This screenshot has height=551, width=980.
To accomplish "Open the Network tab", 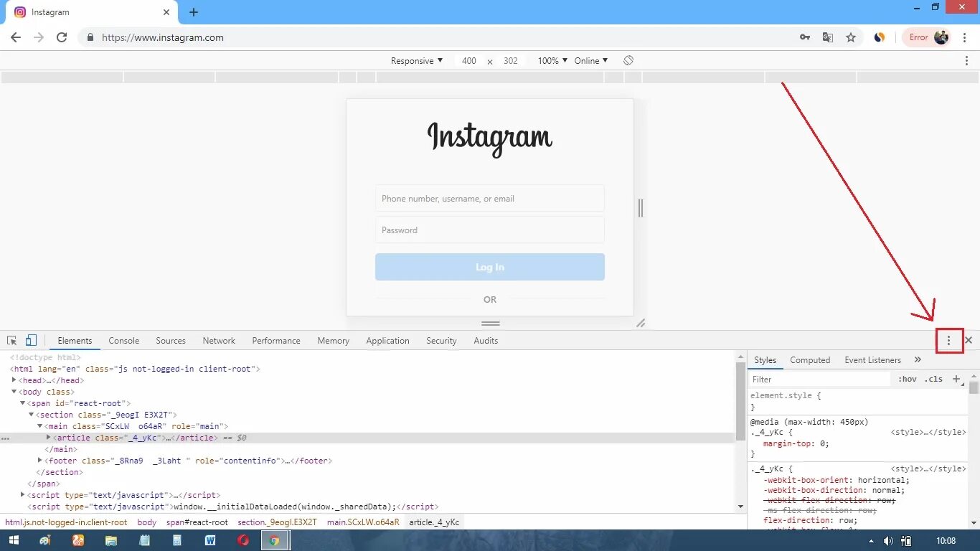I will coord(219,341).
